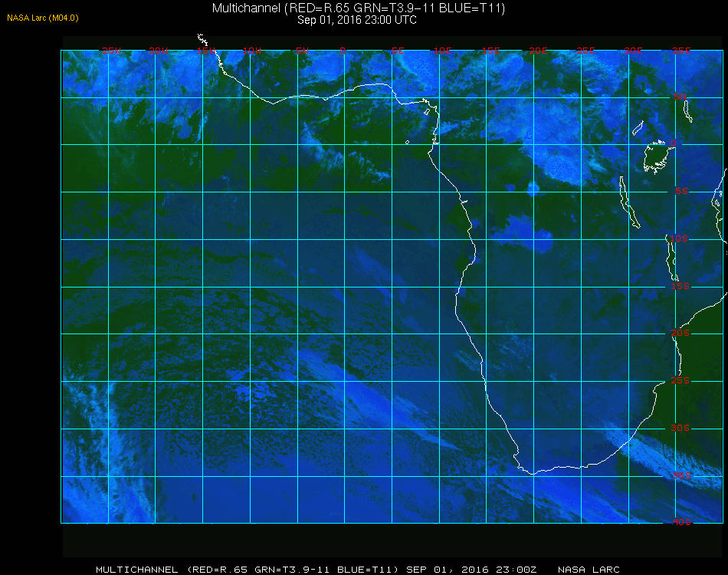Viewport: 728px width, 575px height.
Task: Click the 15E longitude label
Action: pos(490,51)
